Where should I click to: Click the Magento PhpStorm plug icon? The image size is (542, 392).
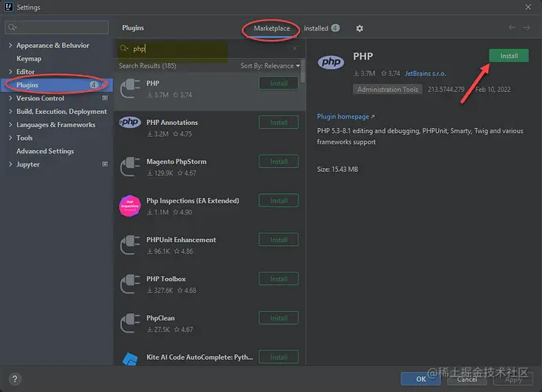coord(130,167)
